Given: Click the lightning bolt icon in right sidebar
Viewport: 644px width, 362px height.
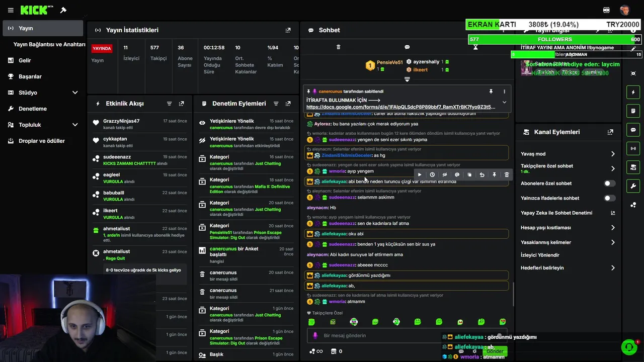Looking at the screenshot, I should pyautogui.click(x=633, y=92).
